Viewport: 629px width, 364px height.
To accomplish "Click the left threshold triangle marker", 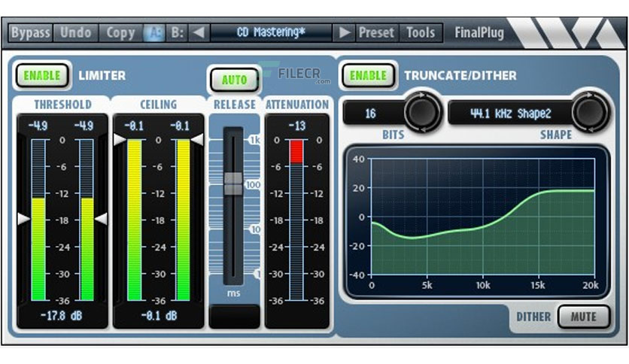I will (23, 219).
